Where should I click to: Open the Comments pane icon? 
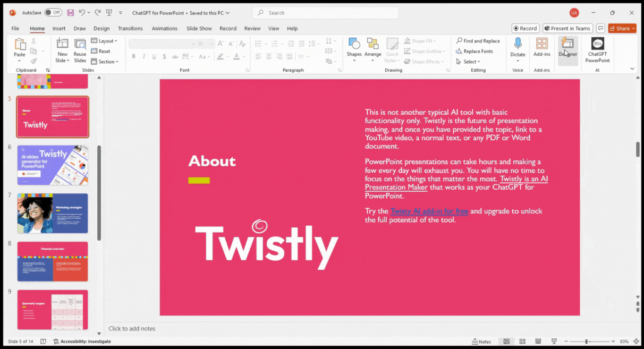pyautogui.click(x=600, y=29)
